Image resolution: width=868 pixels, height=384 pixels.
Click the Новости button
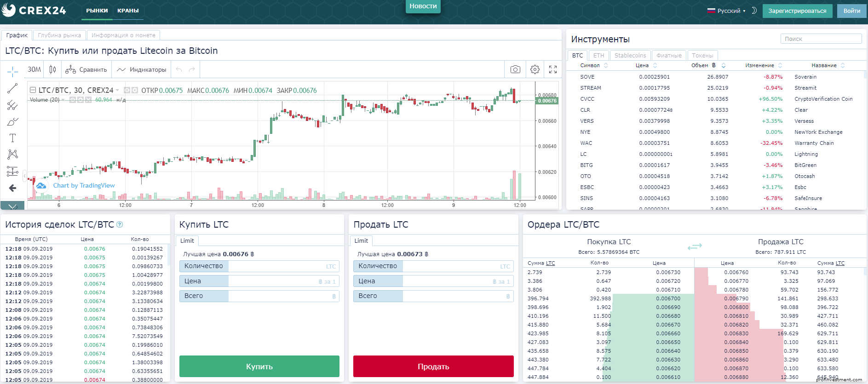(423, 6)
